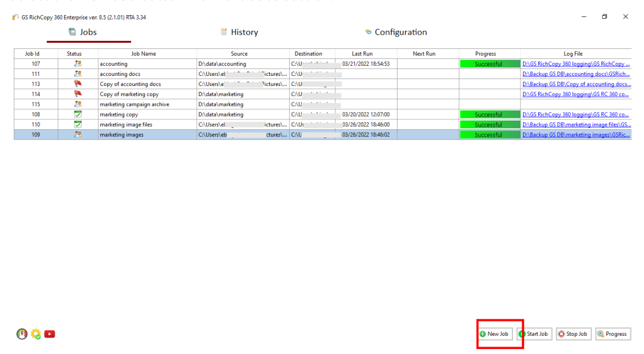Click status icon for marketing campaign archive

pos(78,104)
